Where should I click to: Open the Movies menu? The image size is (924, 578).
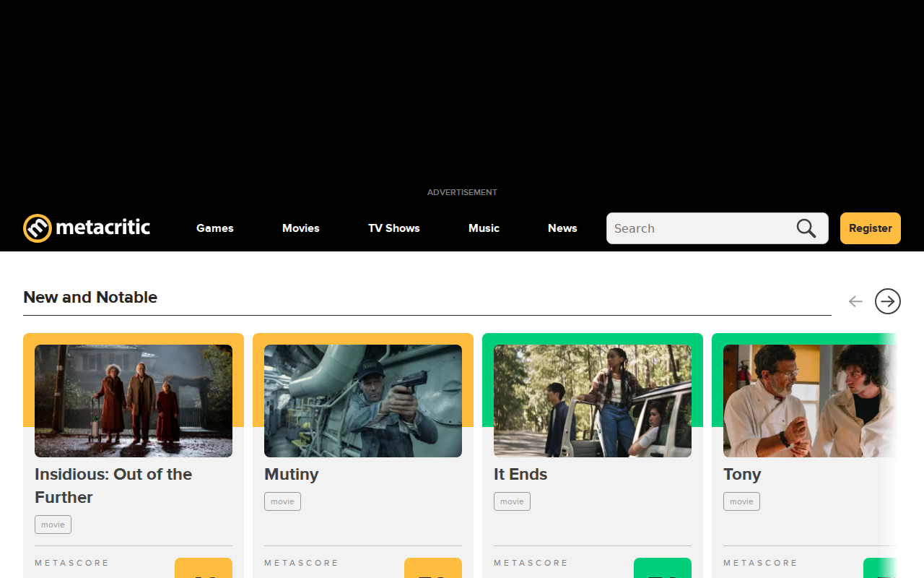tap(301, 228)
